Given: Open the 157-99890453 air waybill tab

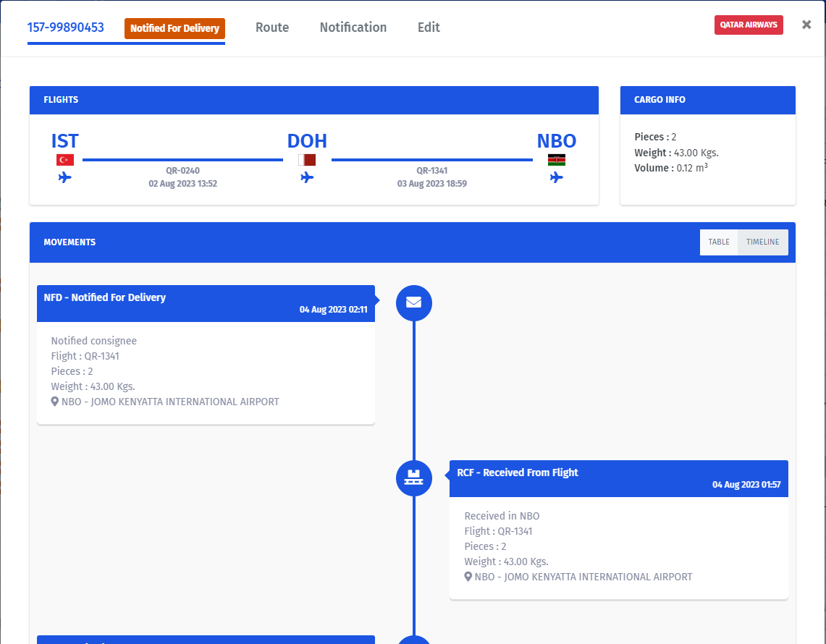Looking at the screenshot, I should [65, 27].
